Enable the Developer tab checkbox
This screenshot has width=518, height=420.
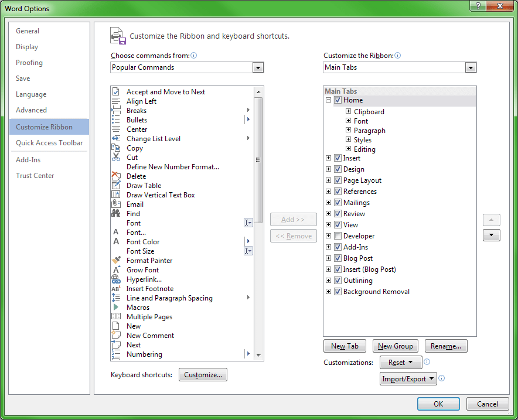click(x=338, y=235)
